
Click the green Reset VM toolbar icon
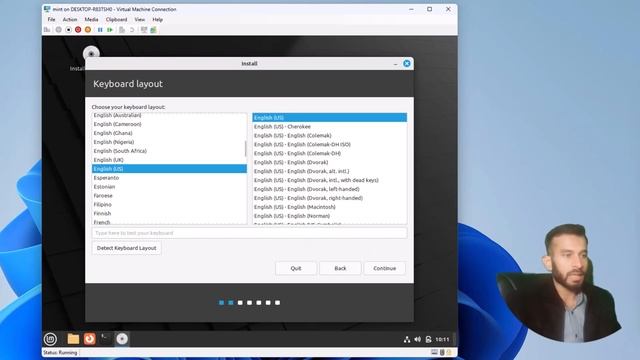pos(110,30)
